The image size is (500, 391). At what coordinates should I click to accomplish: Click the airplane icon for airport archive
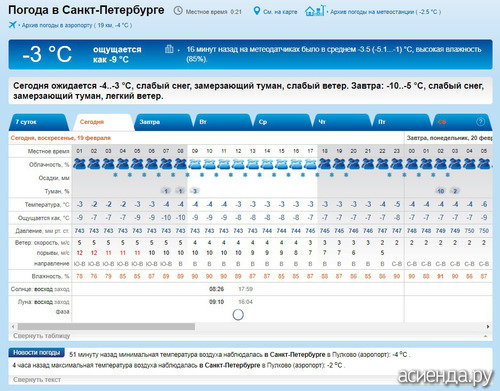click(x=12, y=25)
